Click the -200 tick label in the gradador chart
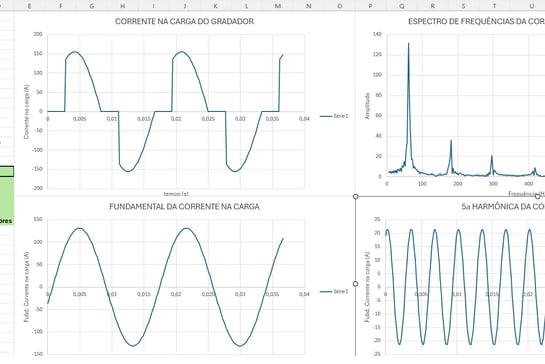 (x=38, y=188)
